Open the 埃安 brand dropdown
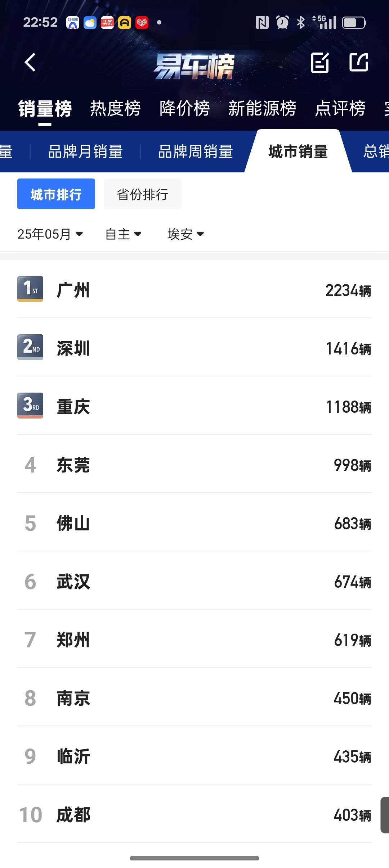The height and width of the screenshot is (868, 389). tap(186, 234)
